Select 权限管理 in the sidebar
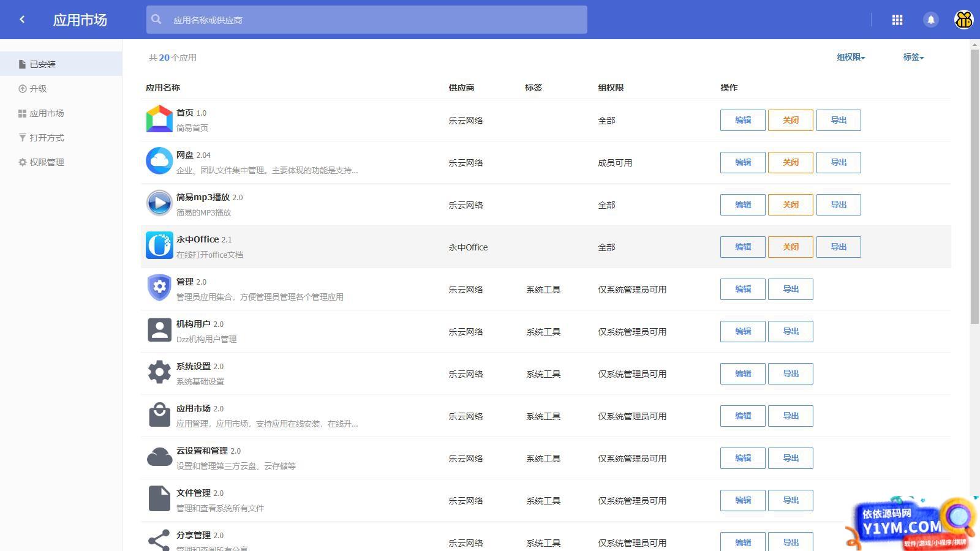This screenshot has height=551, width=980. [61, 162]
